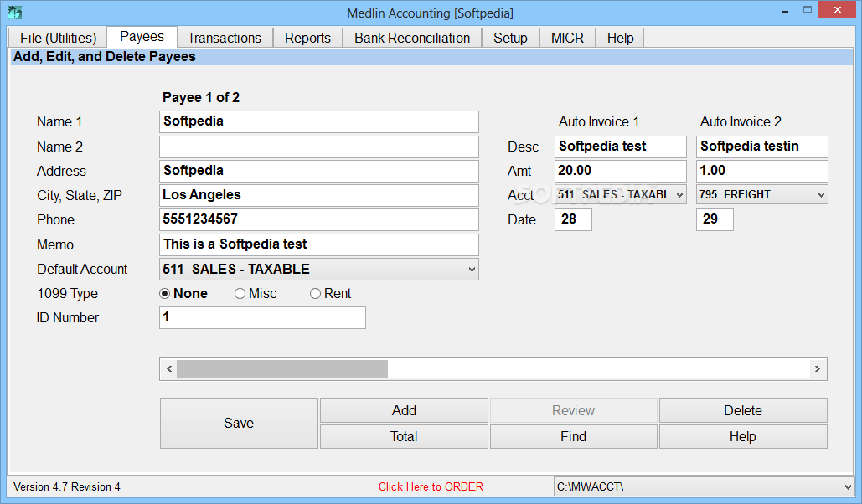Open the File (Utilities) tab
The width and height of the screenshot is (862, 504).
[58, 38]
